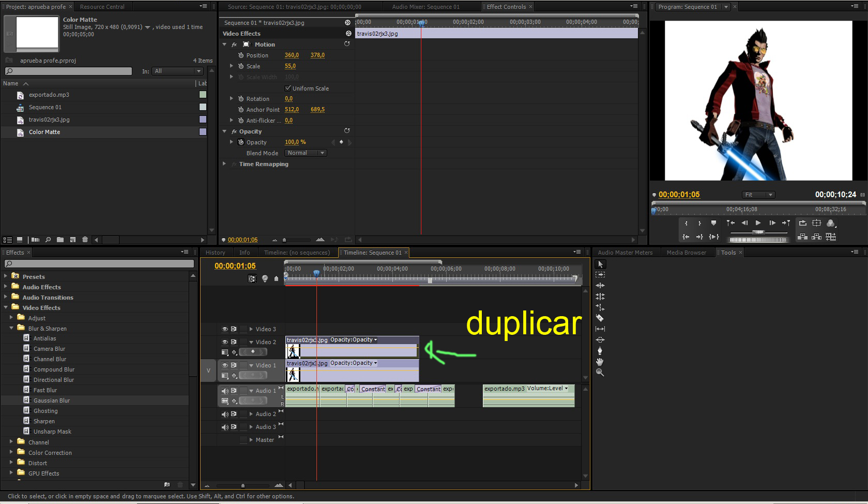Select the Rolling Edit tool
Viewport: 868px width, 504px height.
(600, 297)
